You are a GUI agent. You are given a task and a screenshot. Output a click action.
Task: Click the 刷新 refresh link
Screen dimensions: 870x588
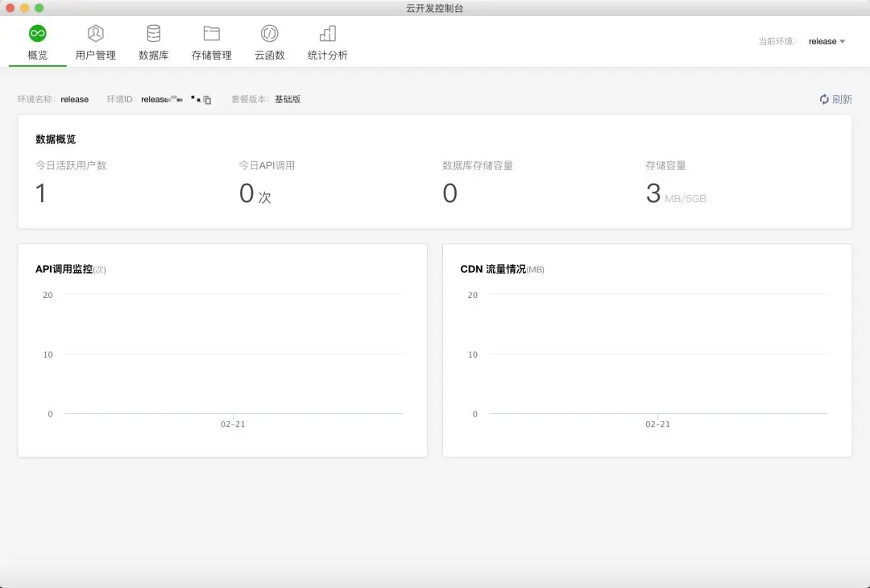tap(835, 99)
